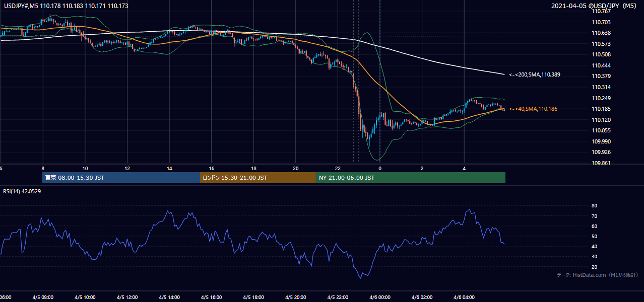Select the London 15:30-21:00 JST session bar
Viewport: 644px width, 302px height.
coord(258,178)
